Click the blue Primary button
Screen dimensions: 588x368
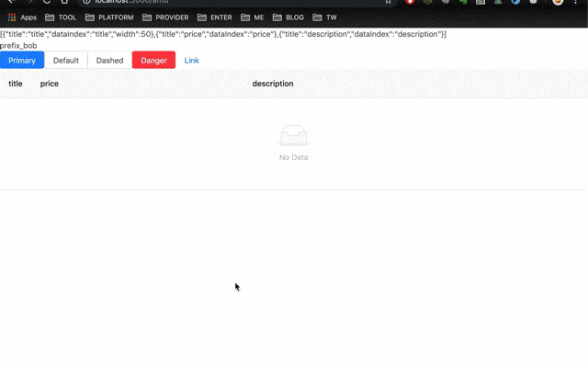(22, 60)
